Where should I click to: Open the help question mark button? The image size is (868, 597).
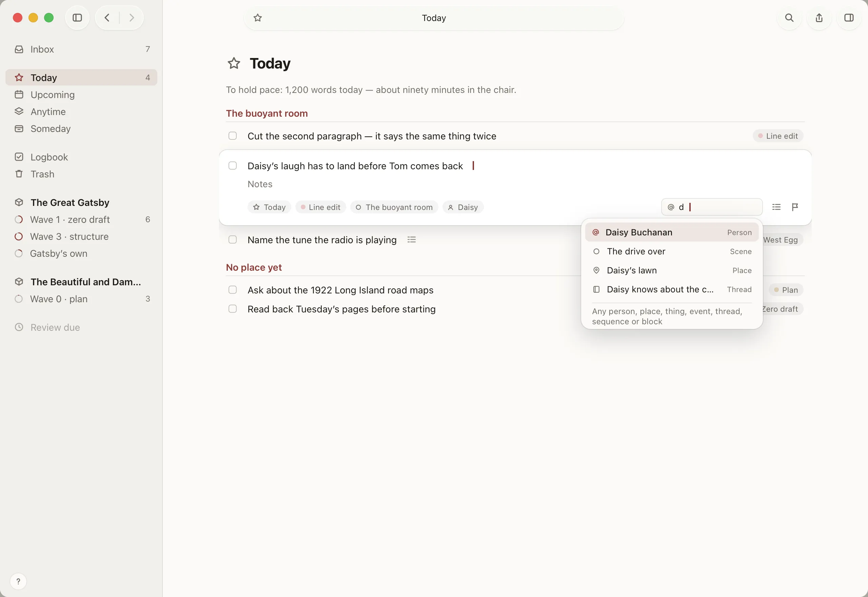tap(18, 581)
